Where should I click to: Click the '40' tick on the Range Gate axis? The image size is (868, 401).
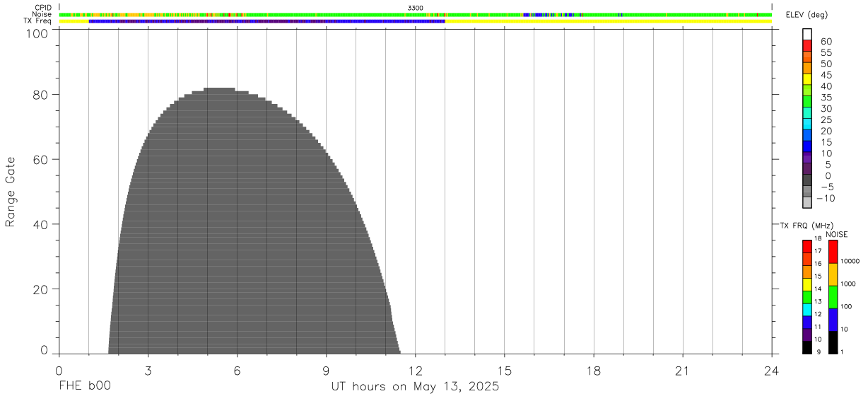[42, 225]
